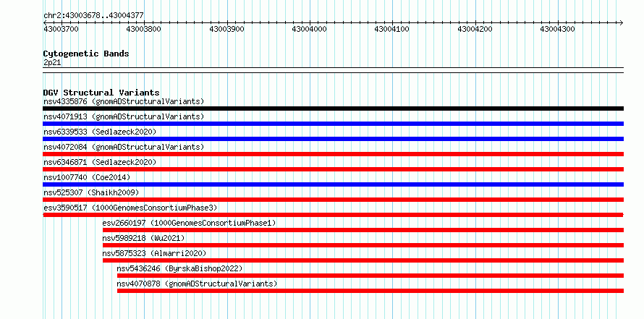
Task: Click the ruler's right arrowhead
Action: 621,22
